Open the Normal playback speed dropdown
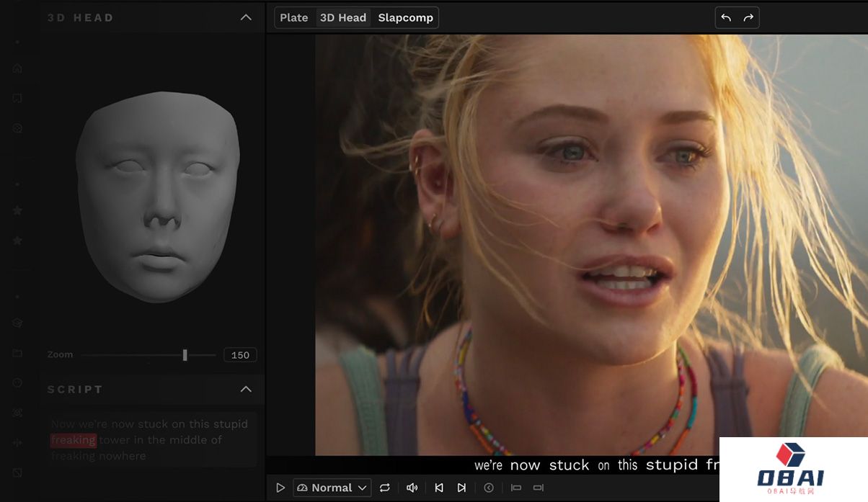This screenshot has width=868, height=502. (x=332, y=488)
